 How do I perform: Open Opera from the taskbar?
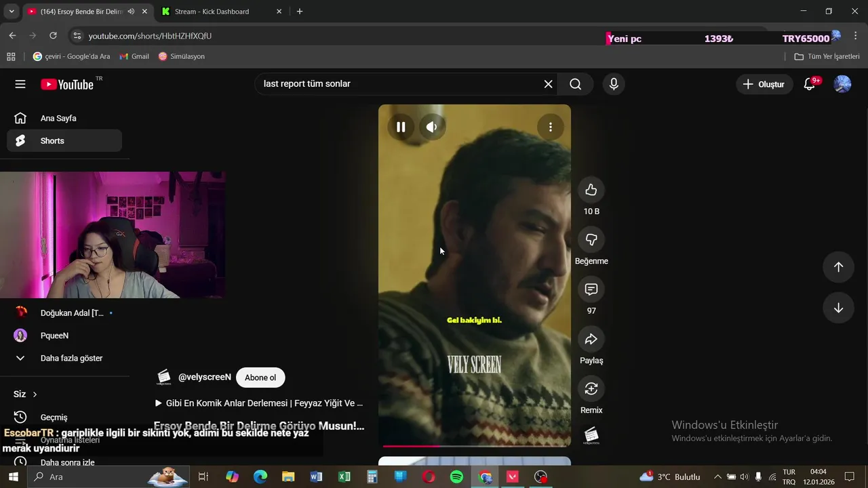[429, 476]
